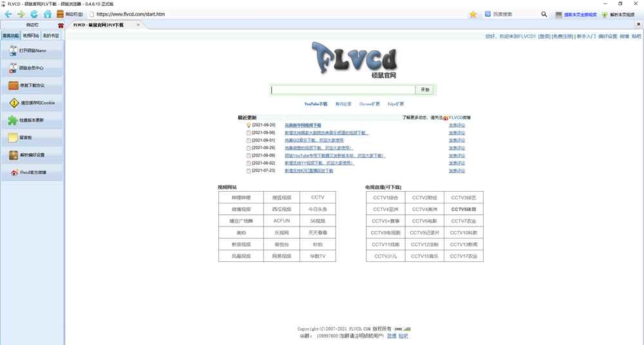Open CCTV13新闻 live channel
Screen dimensions: 644x345
pos(464,245)
